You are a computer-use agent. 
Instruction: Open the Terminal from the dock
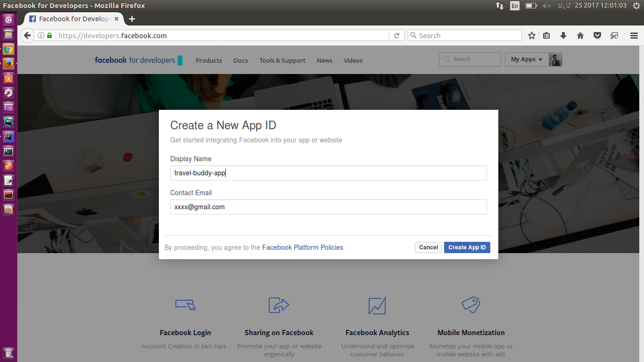pyautogui.click(x=8, y=151)
